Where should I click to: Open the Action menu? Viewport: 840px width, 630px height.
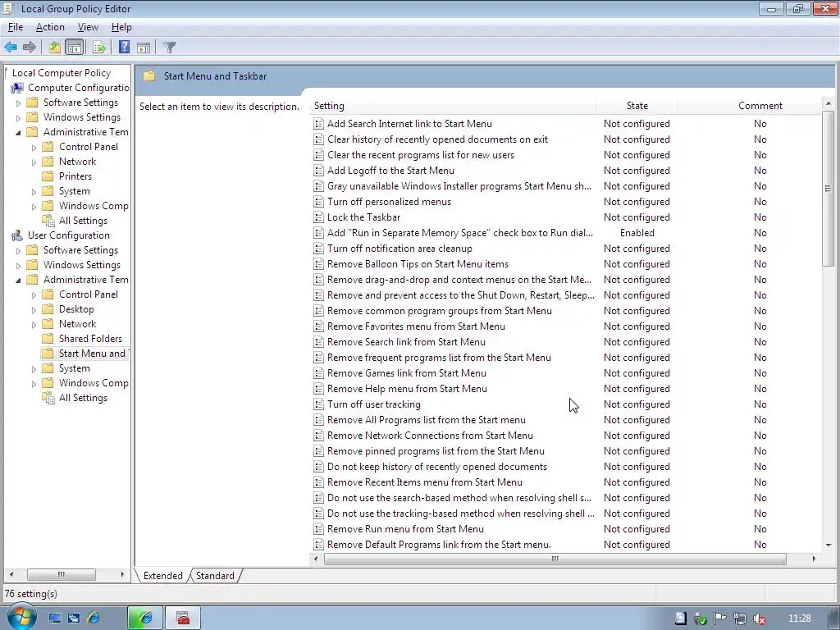click(50, 27)
